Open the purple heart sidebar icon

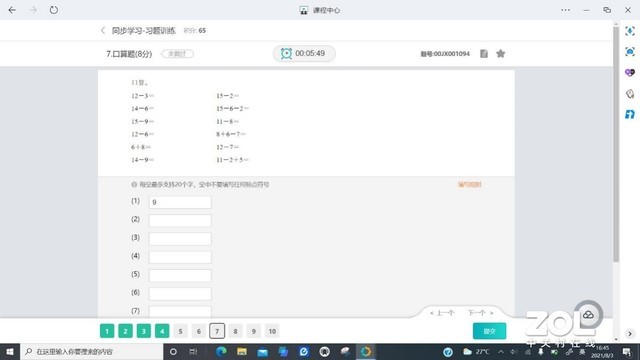(x=630, y=73)
